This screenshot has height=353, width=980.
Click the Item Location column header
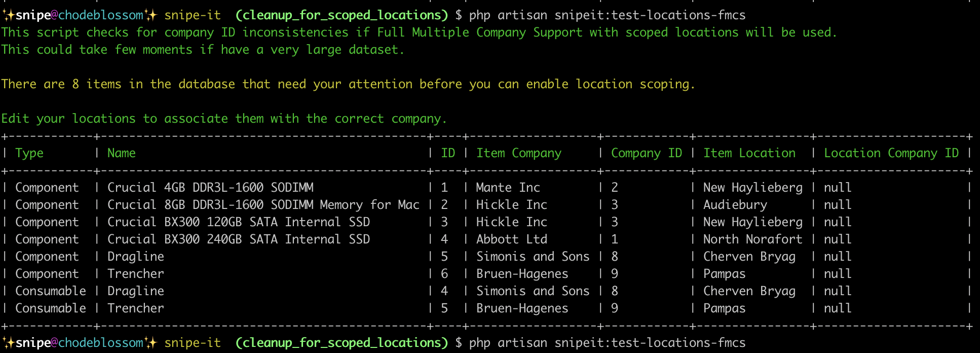pos(749,153)
